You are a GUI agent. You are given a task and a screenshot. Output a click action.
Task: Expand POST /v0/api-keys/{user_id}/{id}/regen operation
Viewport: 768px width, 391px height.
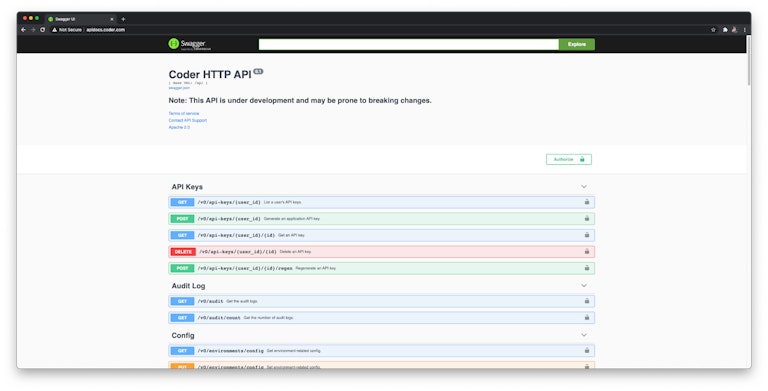pos(382,268)
